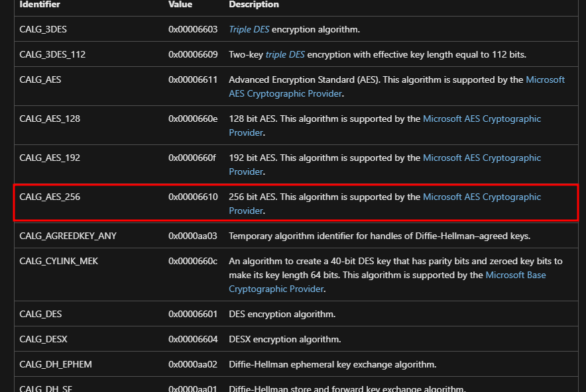The height and width of the screenshot is (392, 586).
Task: Open the Triple DES link in CALG_3DES row
Action: [x=249, y=30]
